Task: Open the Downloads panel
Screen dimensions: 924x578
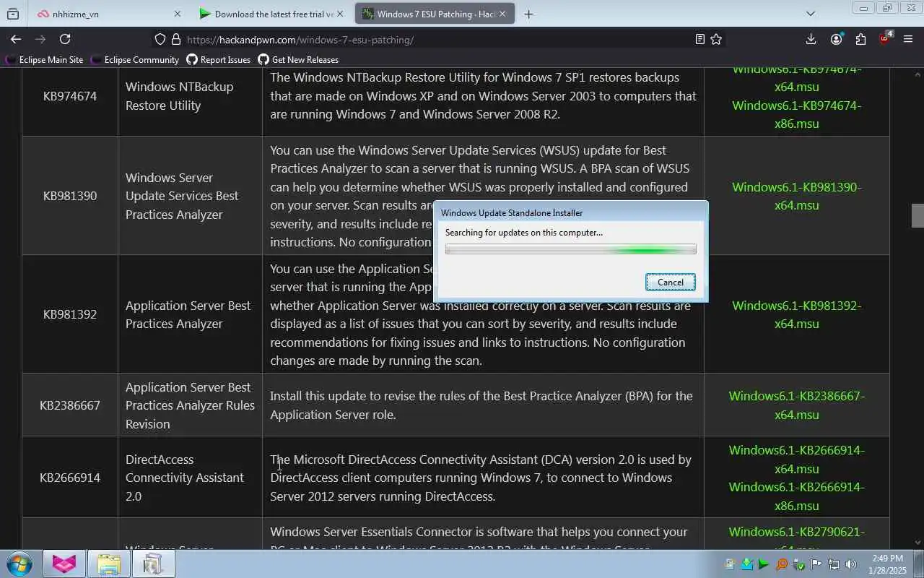Action: (811, 39)
